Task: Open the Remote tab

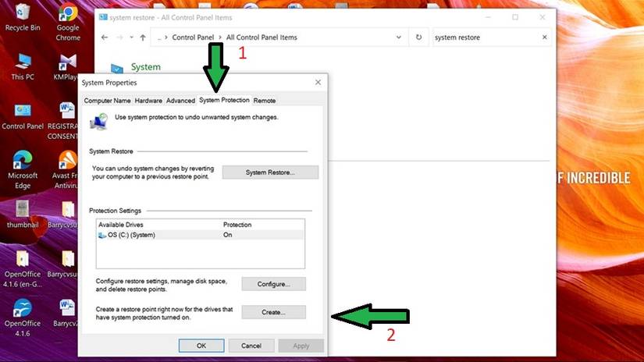Action: 265,101
